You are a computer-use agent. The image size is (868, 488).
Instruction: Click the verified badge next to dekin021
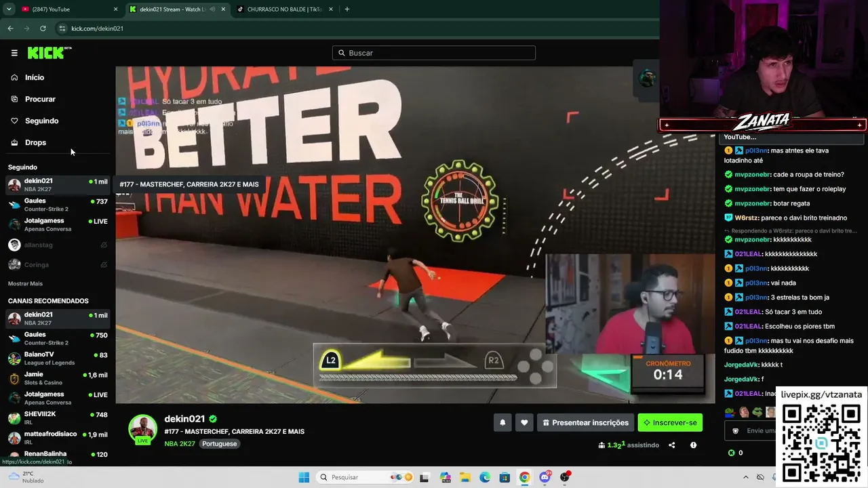tap(213, 419)
